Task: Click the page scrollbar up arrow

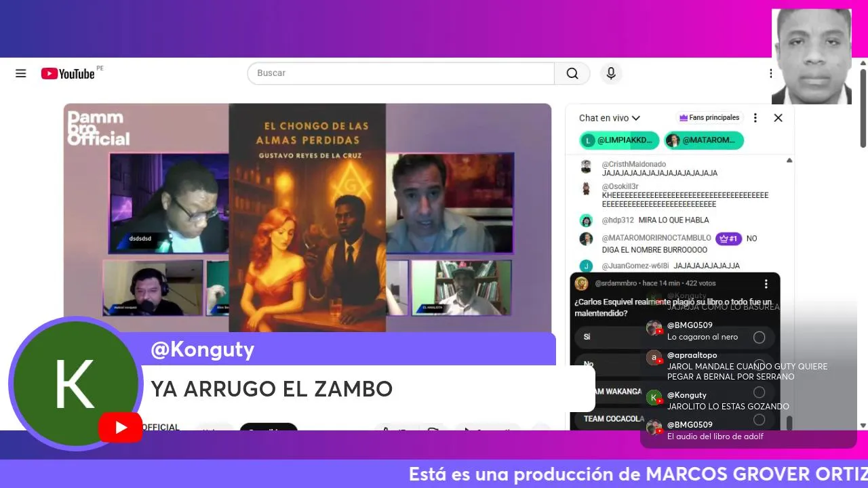Action: (x=863, y=63)
